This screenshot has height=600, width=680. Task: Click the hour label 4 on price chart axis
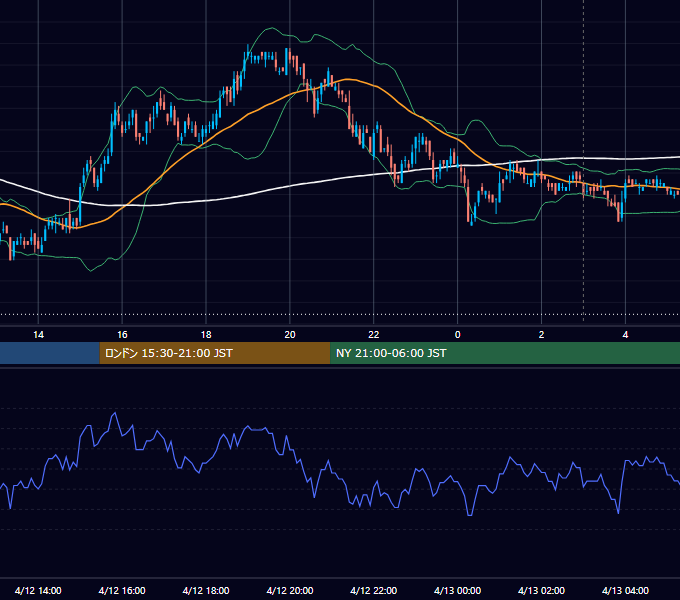pyautogui.click(x=625, y=335)
